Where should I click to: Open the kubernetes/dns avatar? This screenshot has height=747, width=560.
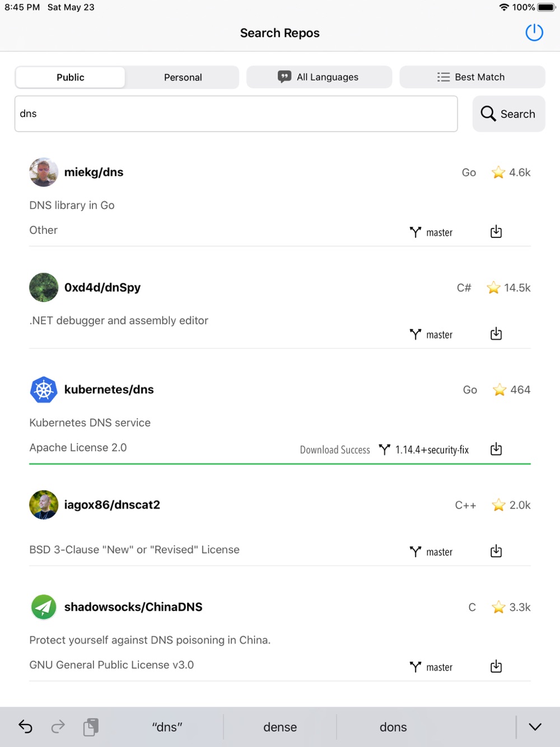tap(44, 390)
